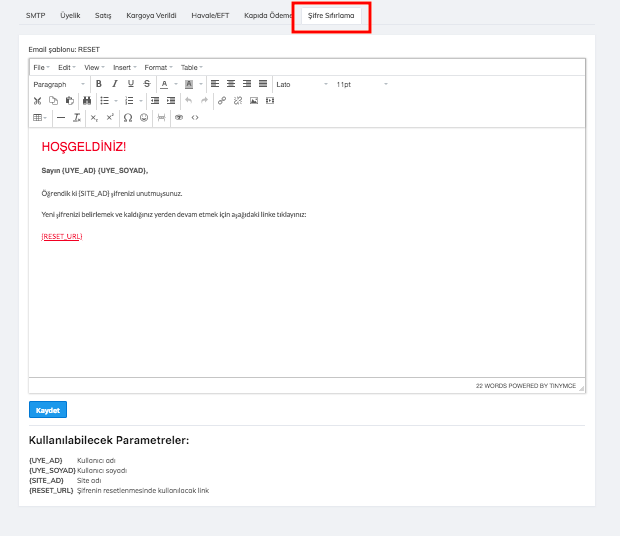Insert a link using the chain icon

222,101
